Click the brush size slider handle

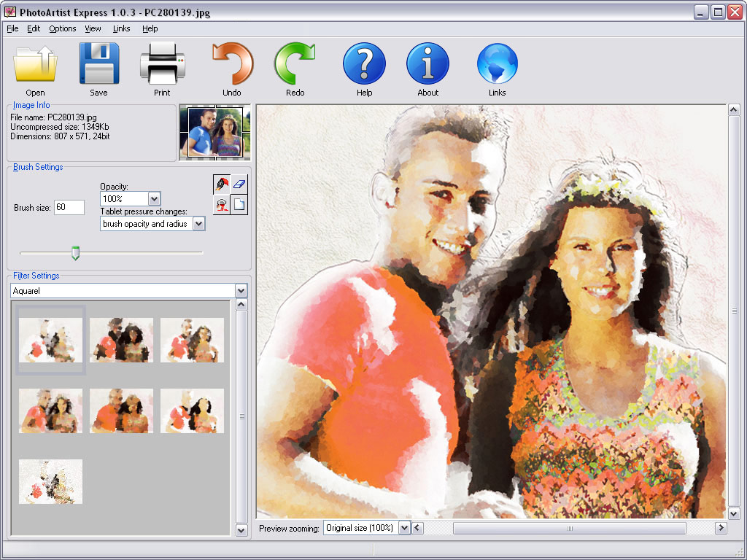click(x=75, y=253)
